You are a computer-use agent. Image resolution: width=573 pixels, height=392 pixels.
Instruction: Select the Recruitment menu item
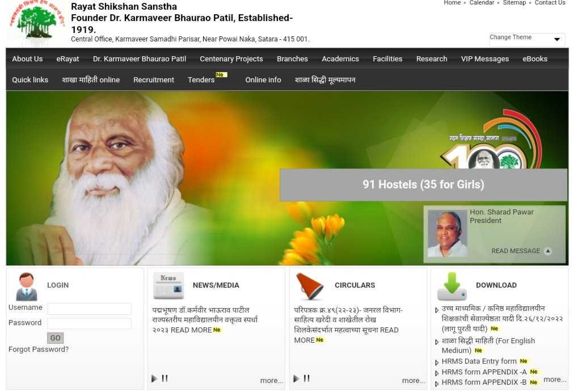point(154,80)
